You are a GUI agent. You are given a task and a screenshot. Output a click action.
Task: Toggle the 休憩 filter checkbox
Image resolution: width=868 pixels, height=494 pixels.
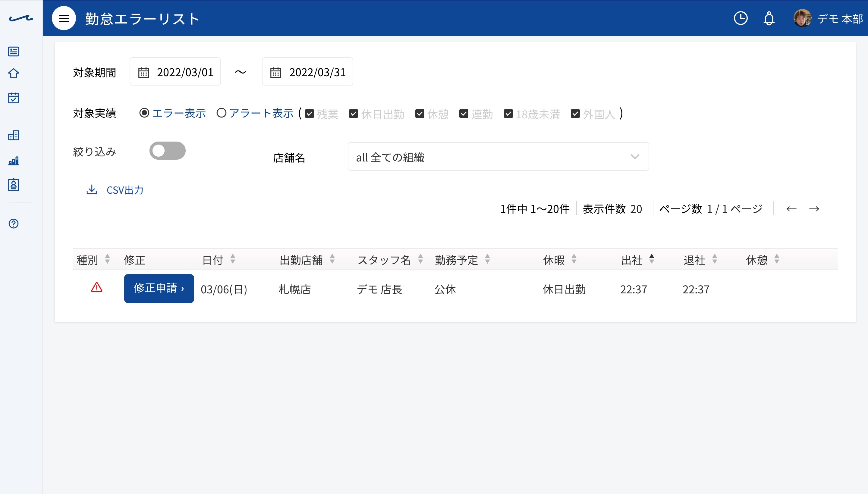(x=420, y=114)
